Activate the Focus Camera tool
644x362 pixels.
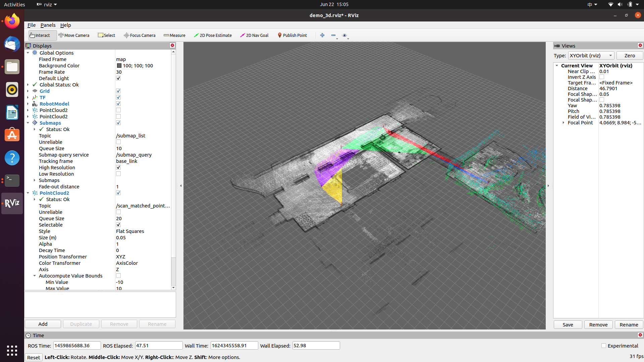tap(140, 35)
